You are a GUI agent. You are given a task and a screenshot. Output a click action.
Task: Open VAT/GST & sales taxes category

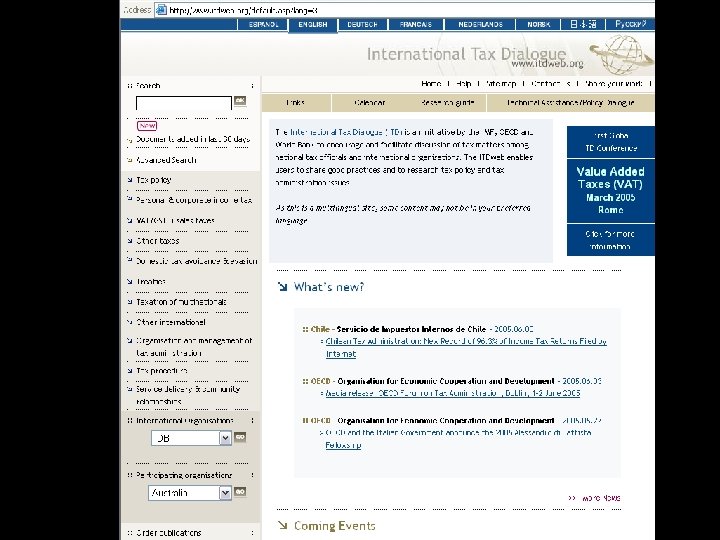pyautogui.click(x=175, y=220)
